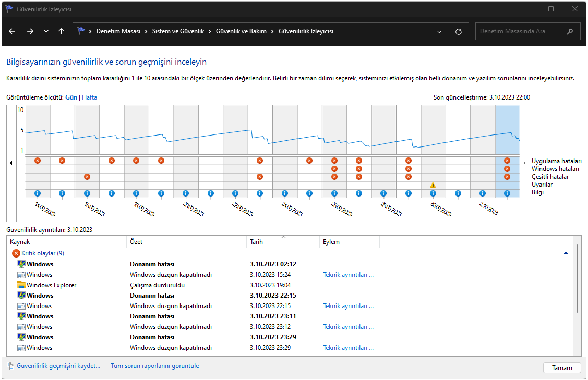
Task: Open Teknik ayrıntıları for 23:12 event
Action: click(348, 327)
